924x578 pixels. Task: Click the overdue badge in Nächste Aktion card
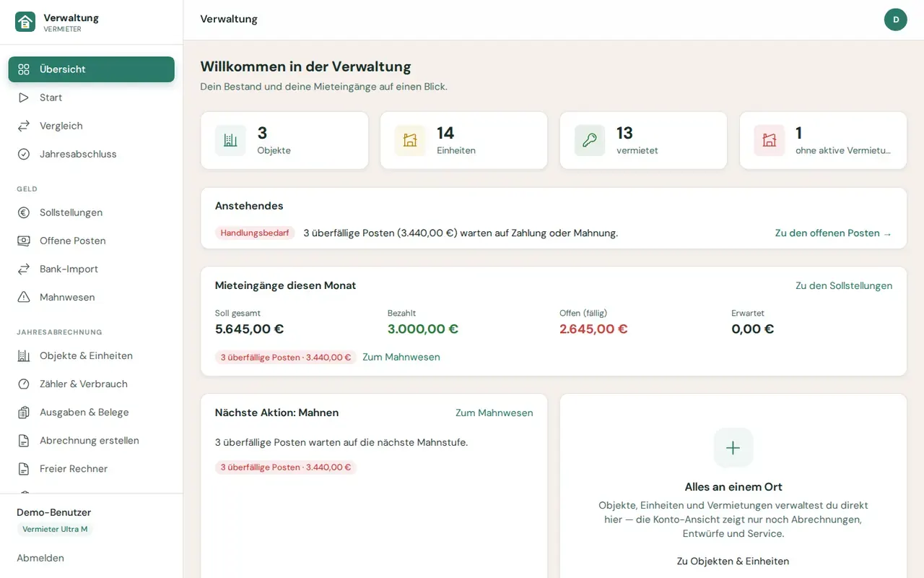click(286, 467)
